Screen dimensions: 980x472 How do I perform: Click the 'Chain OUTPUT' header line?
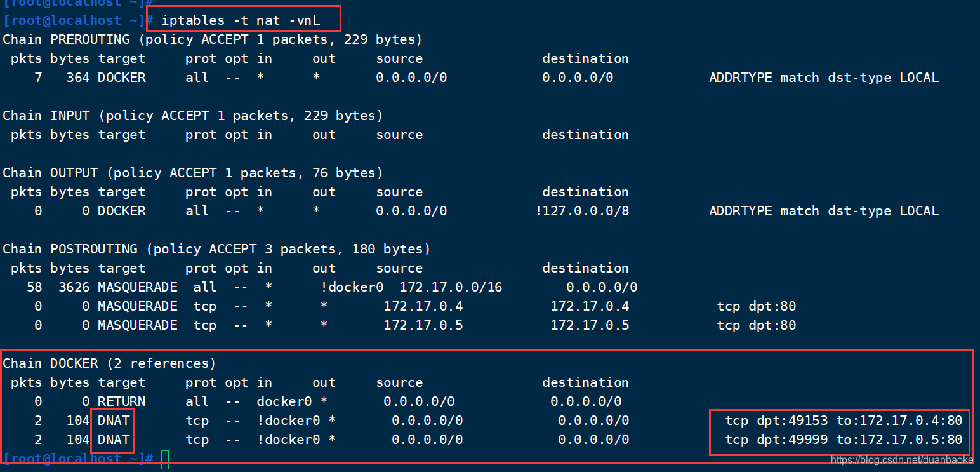[193, 173]
